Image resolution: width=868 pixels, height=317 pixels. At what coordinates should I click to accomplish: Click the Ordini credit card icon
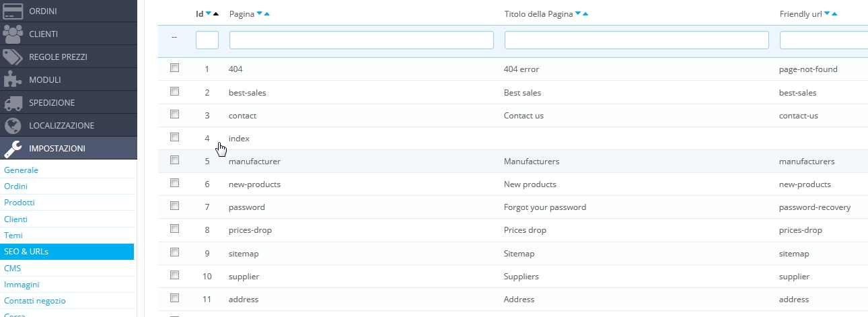pos(13,11)
